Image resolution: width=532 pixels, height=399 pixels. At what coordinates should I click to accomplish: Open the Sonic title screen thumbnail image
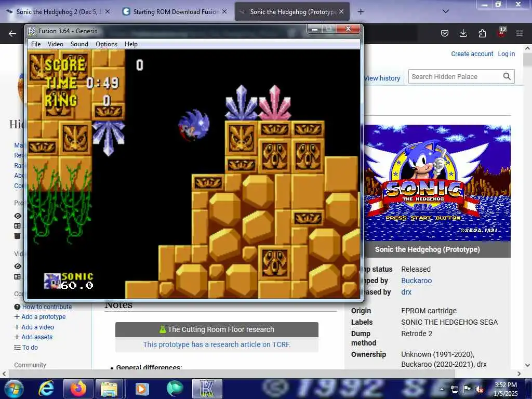(437, 183)
